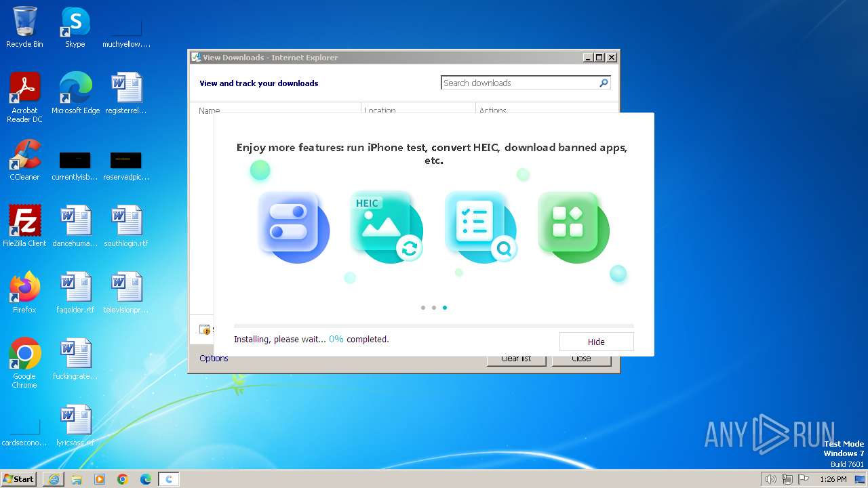Click the Search downloads field
868x488 pixels.
click(x=519, y=83)
